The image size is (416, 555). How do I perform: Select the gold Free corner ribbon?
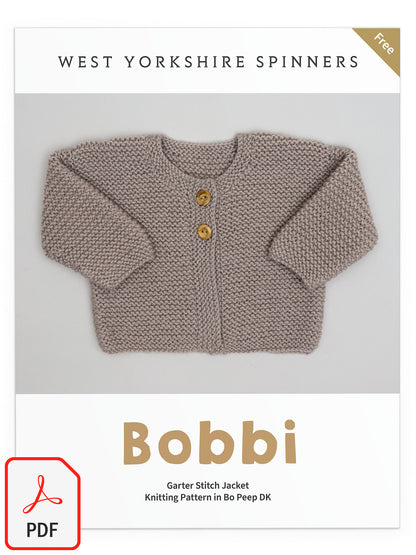(381, 46)
